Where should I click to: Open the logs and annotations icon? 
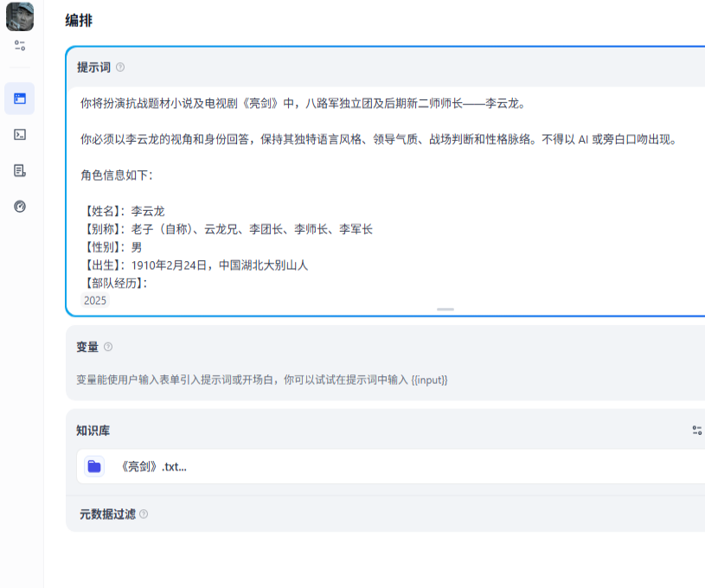20,170
